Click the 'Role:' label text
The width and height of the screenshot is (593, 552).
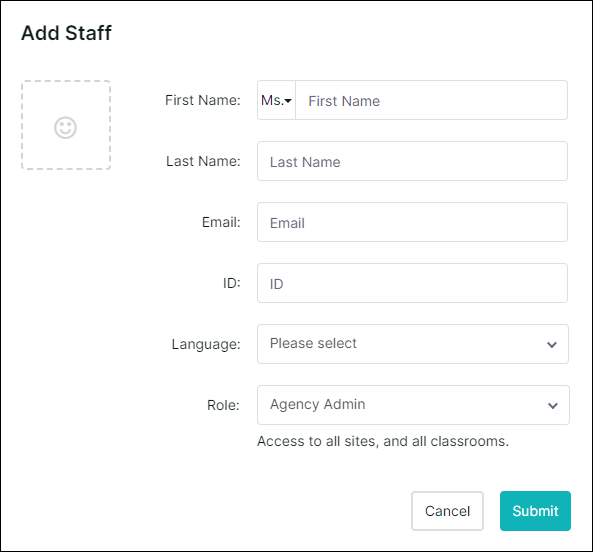223,405
